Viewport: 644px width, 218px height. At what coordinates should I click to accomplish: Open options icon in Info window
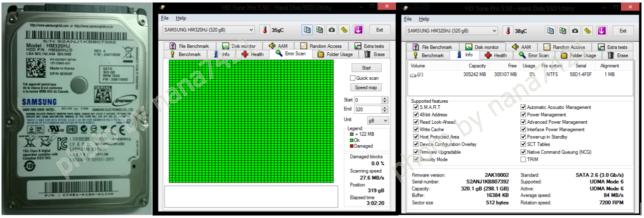tap(588, 30)
